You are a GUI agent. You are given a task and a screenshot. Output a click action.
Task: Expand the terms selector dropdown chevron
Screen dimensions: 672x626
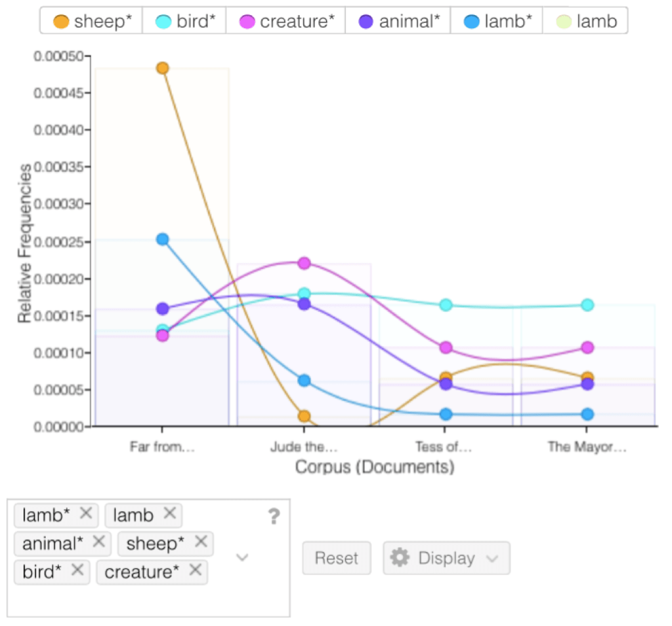[242, 558]
